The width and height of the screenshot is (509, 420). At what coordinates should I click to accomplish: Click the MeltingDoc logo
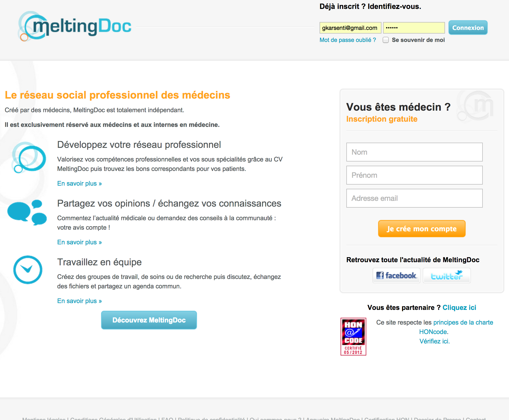click(75, 26)
